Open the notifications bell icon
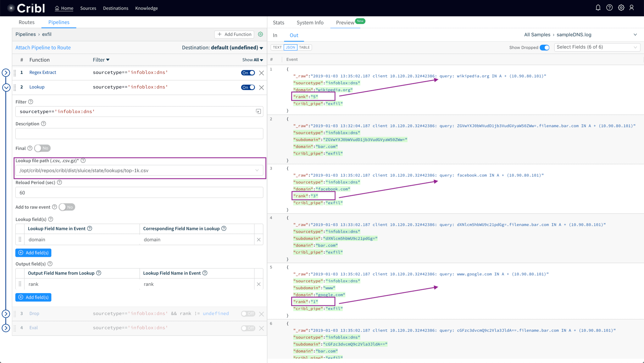 (598, 8)
